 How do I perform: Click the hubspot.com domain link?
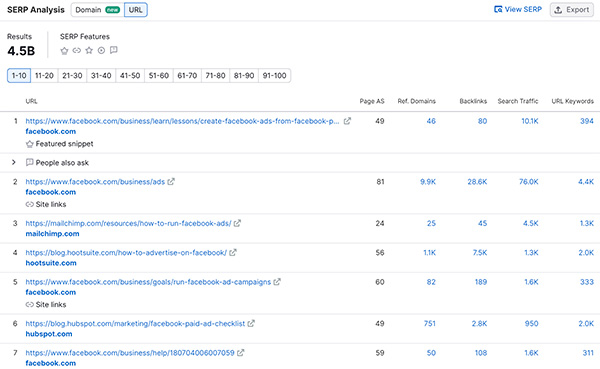(x=49, y=334)
